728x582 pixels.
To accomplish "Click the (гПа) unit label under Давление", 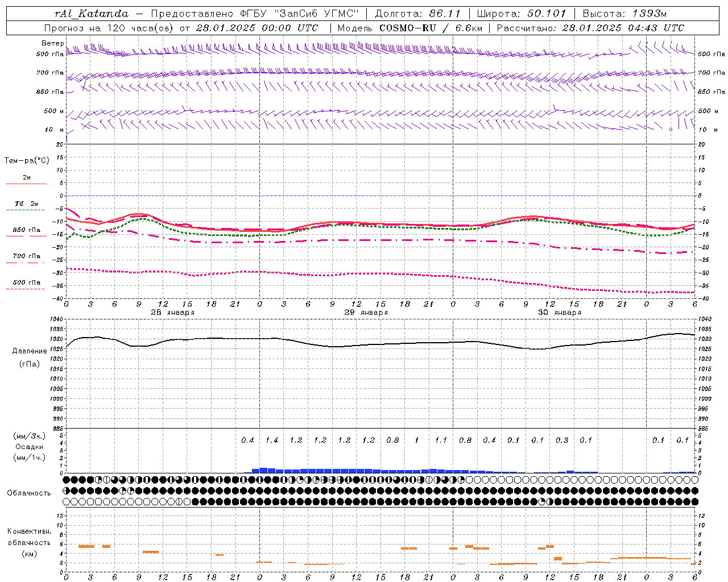I will click(x=30, y=364).
